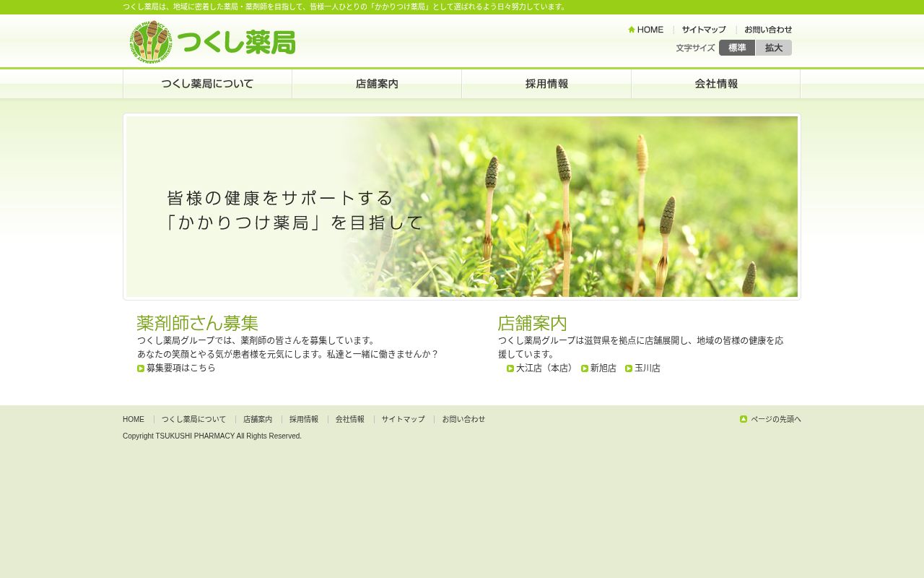Click the arrow icon before 玉川店
924x578 pixels.
pos(629,368)
